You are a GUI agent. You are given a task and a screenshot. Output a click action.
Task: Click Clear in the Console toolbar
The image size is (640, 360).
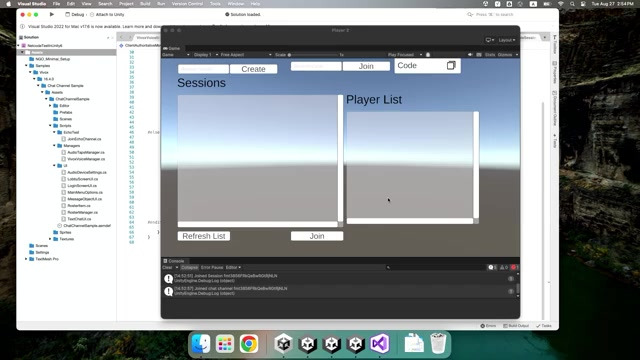click(x=167, y=267)
